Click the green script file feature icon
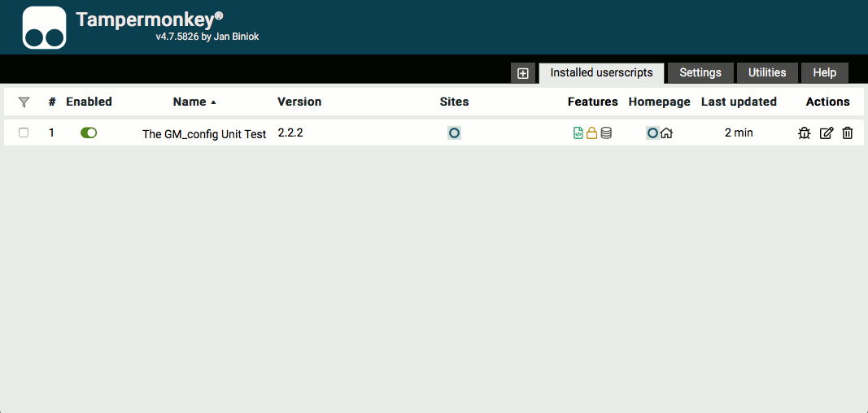Screen dimensions: 868x413 (x=578, y=133)
